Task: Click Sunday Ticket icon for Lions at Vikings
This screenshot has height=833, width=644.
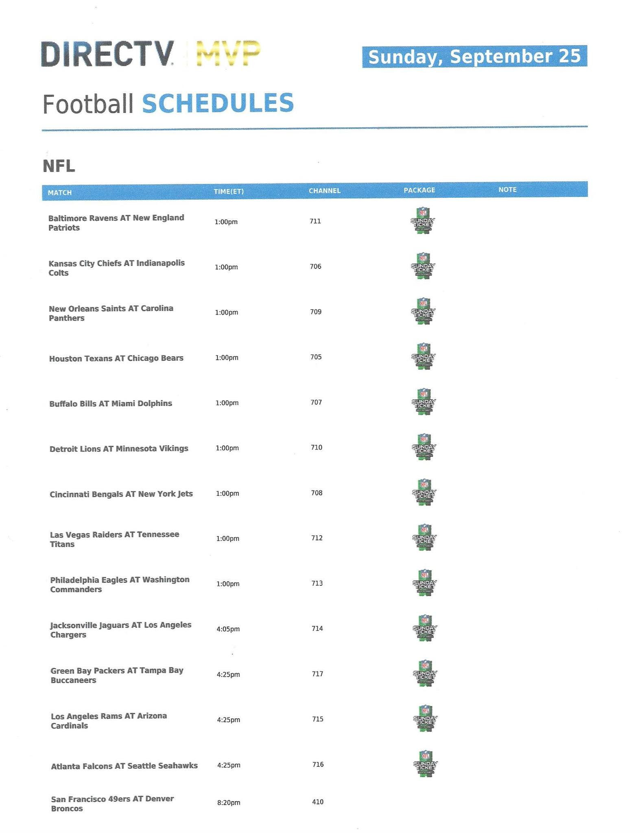Action: [424, 447]
